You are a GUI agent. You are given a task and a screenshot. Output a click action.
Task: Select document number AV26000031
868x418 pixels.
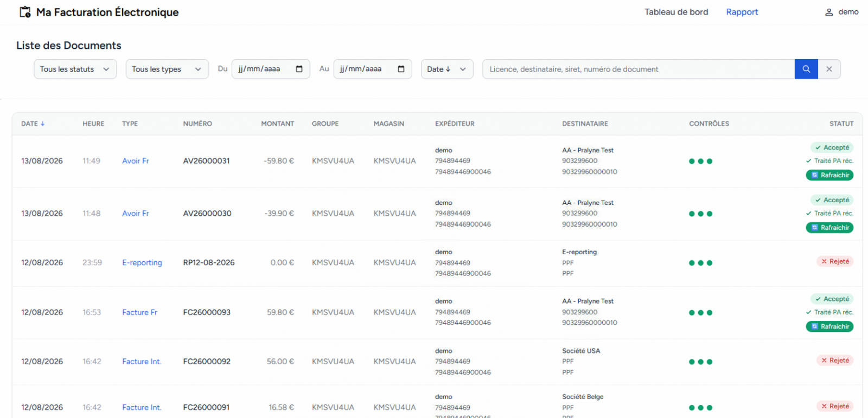pos(206,161)
